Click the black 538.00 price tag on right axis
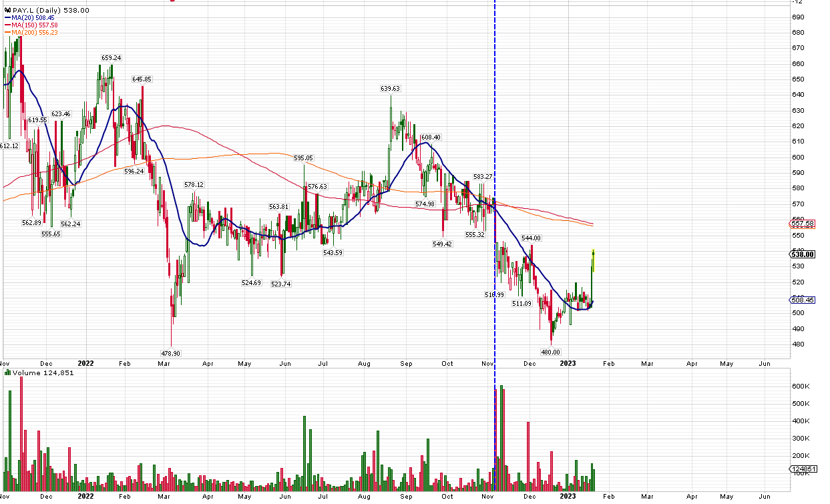Screen dimensions: 830x504 point(803,254)
